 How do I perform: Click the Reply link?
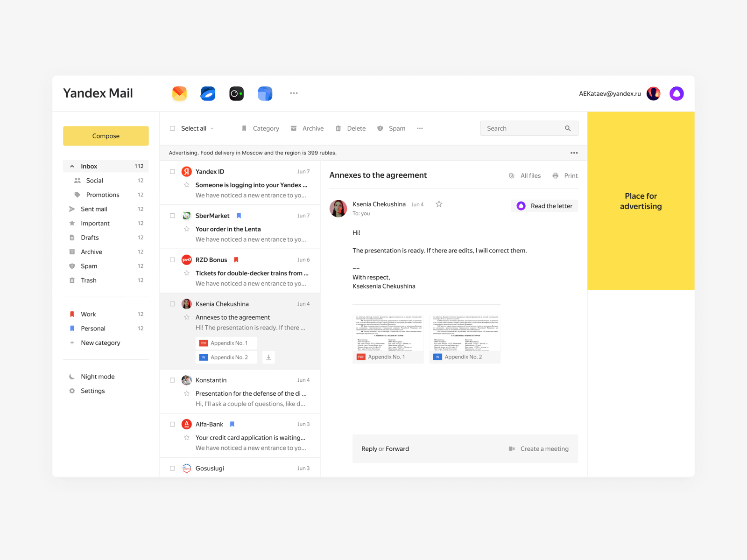point(369,449)
